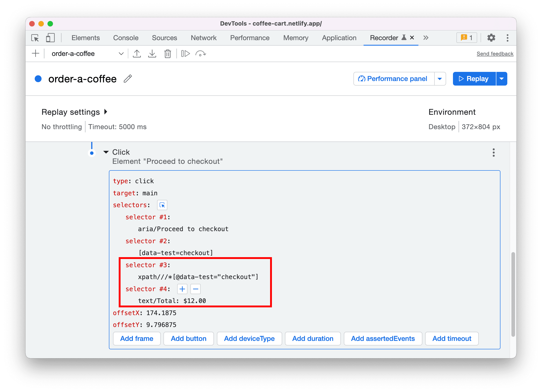Click the download recording icon
This screenshot has width=542, height=392.
tap(152, 53)
